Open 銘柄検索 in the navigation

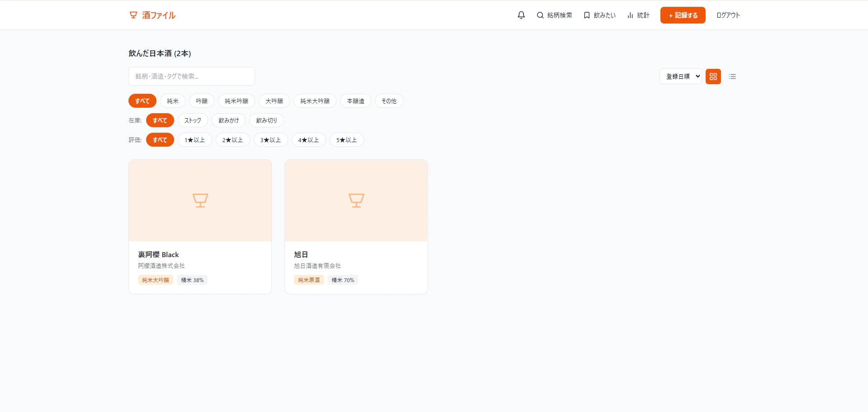[554, 15]
